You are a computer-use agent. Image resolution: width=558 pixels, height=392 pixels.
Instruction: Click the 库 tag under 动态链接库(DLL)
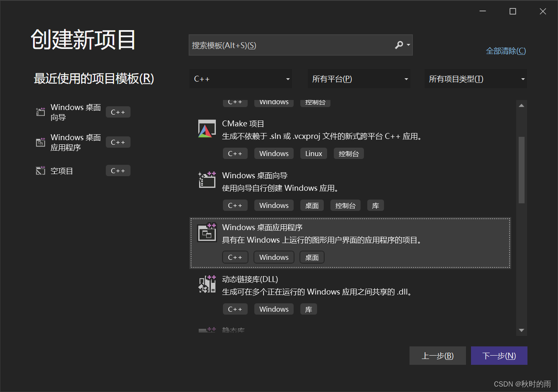(308, 309)
